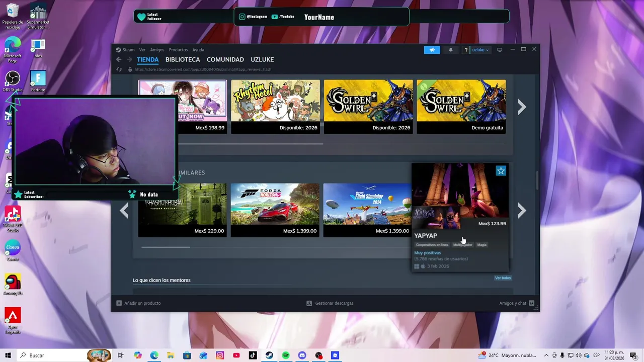This screenshot has width=644, height=362.
Task: Switch to the BIBLIOTECA tab
Action: 183,59
